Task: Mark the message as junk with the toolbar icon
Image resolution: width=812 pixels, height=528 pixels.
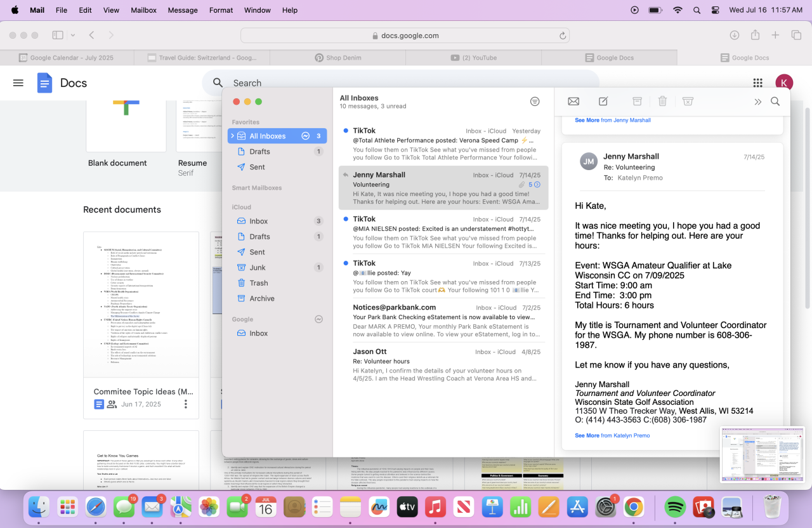Action: pos(688,102)
